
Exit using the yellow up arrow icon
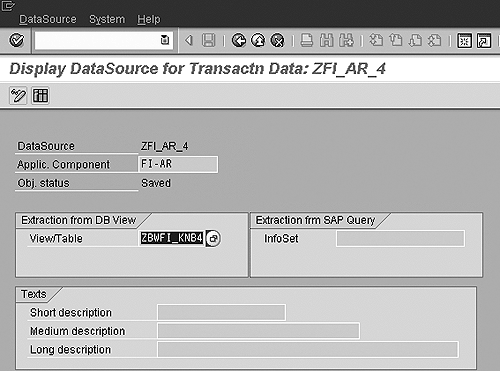(x=258, y=40)
